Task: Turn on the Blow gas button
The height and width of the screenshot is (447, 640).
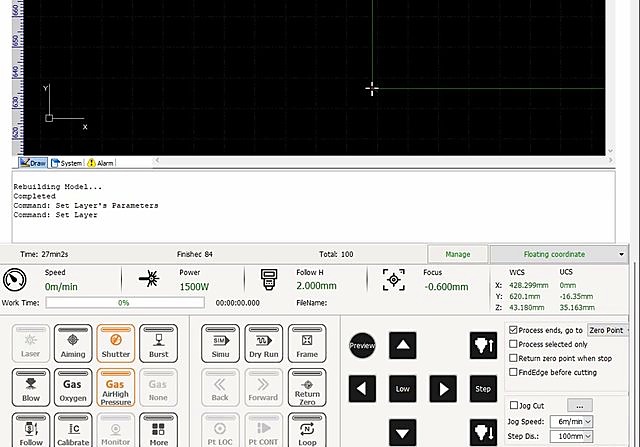Action: point(31,387)
